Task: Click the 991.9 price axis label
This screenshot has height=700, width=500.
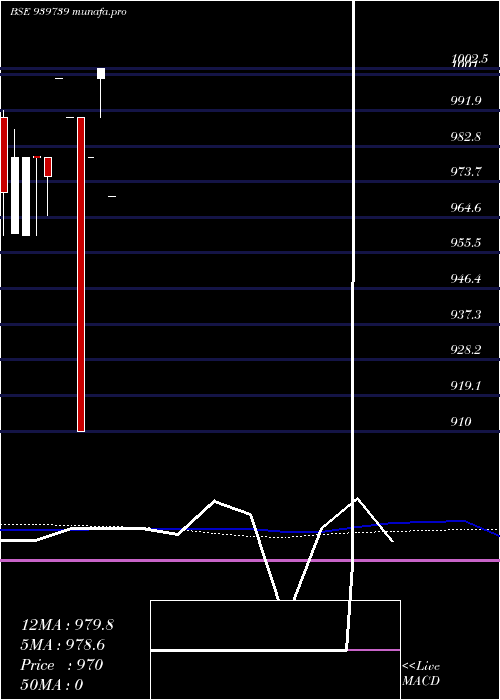Action: pyautogui.click(x=466, y=101)
